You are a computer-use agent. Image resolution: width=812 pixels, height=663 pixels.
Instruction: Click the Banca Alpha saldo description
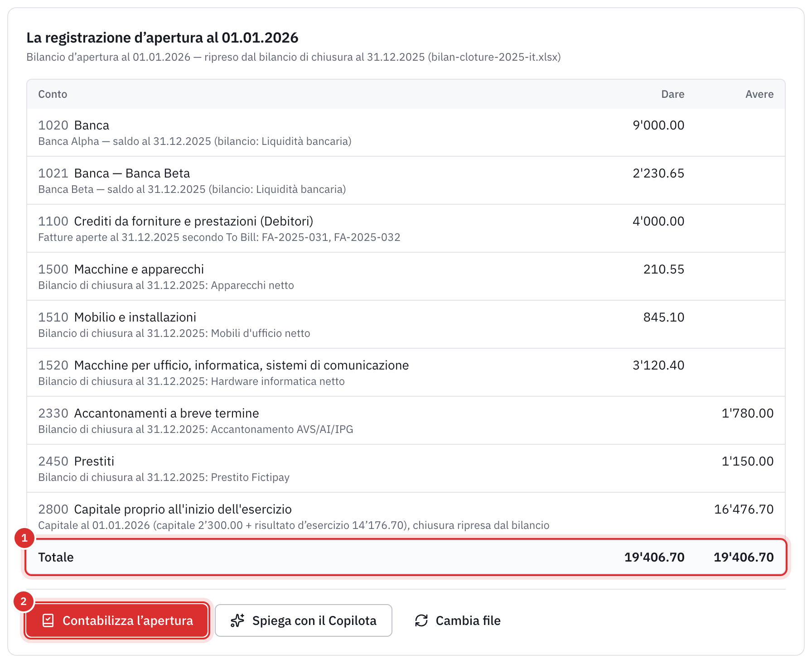[195, 141]
